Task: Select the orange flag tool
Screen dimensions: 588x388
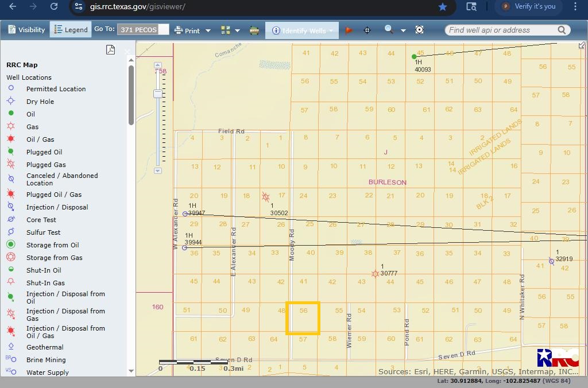Action: coord(349,30)
